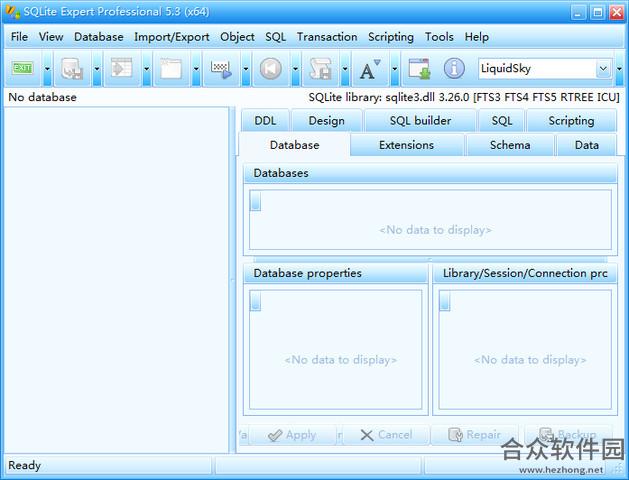Open dropdown arrow next to script save icon

coord(345,69)
